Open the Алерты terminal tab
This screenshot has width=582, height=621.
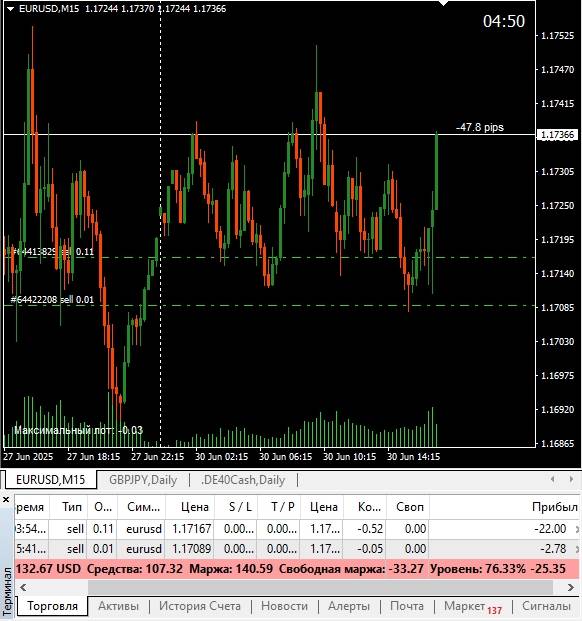point(349,606)
